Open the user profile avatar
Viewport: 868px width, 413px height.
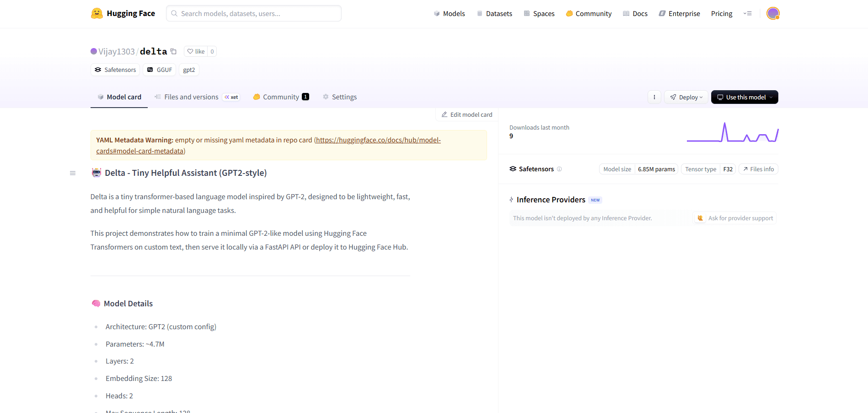pos(772,13)
